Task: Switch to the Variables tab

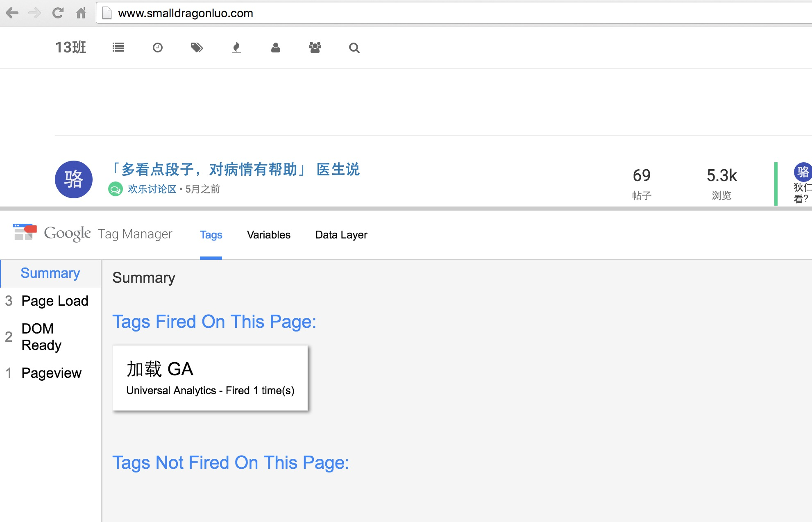Action: coord(268,235)
